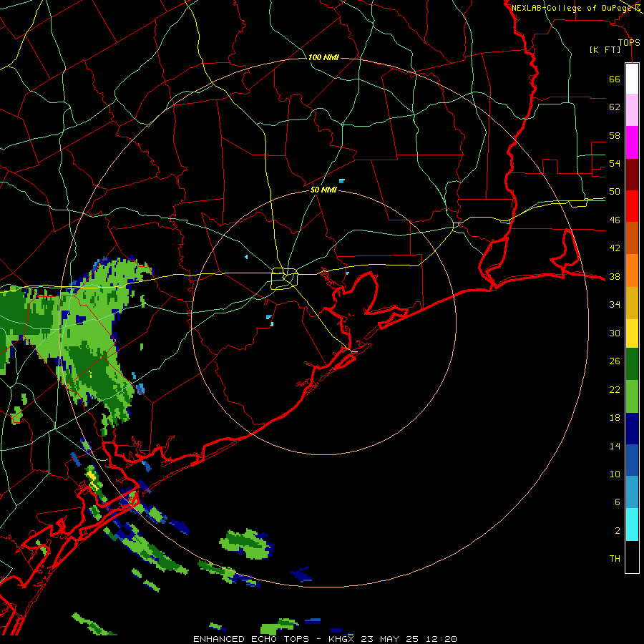This screenshot has height=644, width=644.
Task: Click the 'ENHANCED ECHO TOPS - KHGX' caption
Action: point(273,639)
